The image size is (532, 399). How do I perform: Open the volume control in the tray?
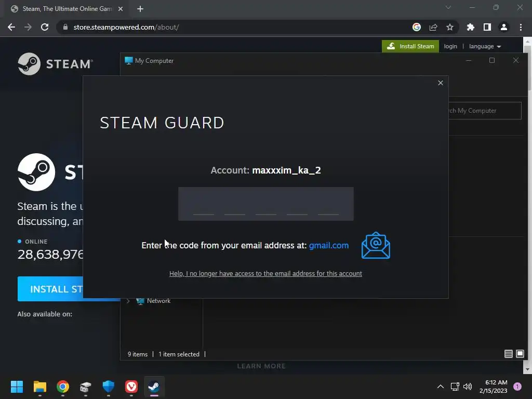468,387
